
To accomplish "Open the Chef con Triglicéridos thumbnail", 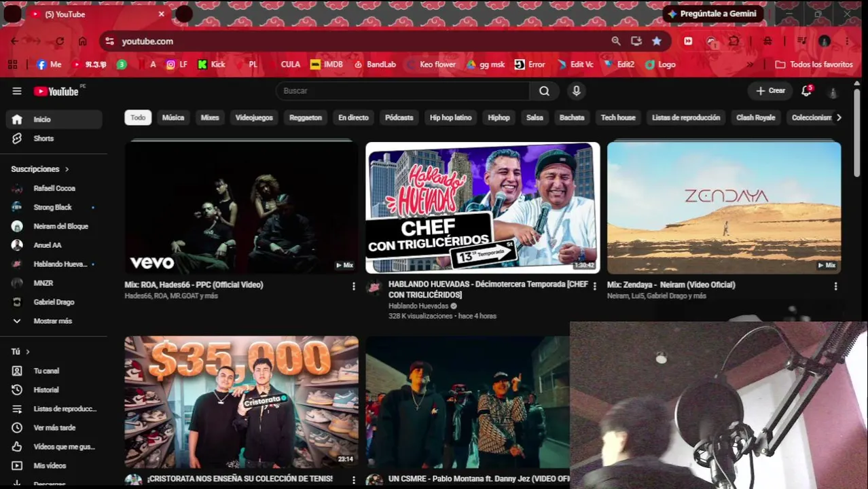I will (x=483, y=208).
